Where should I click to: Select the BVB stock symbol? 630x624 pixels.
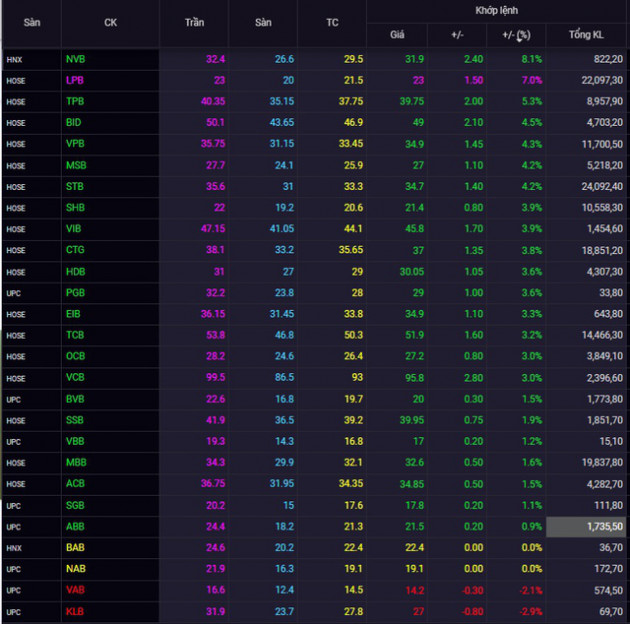pyautogui.click(x=75, y=399)
